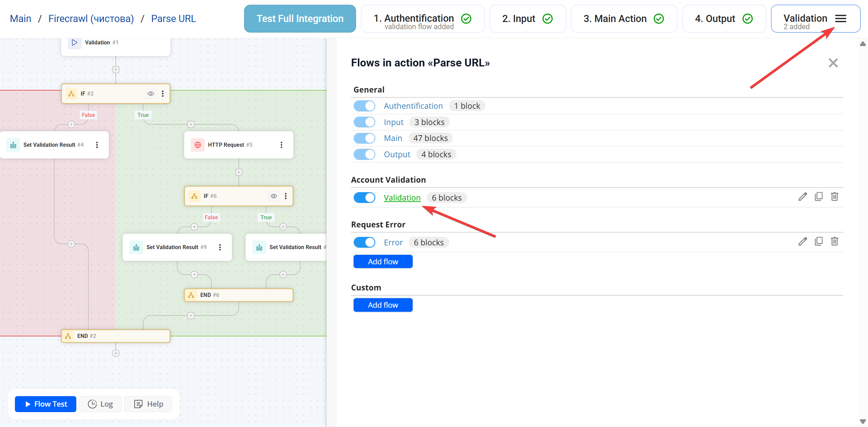Edit the Validation flow with pencil icon

802,197
